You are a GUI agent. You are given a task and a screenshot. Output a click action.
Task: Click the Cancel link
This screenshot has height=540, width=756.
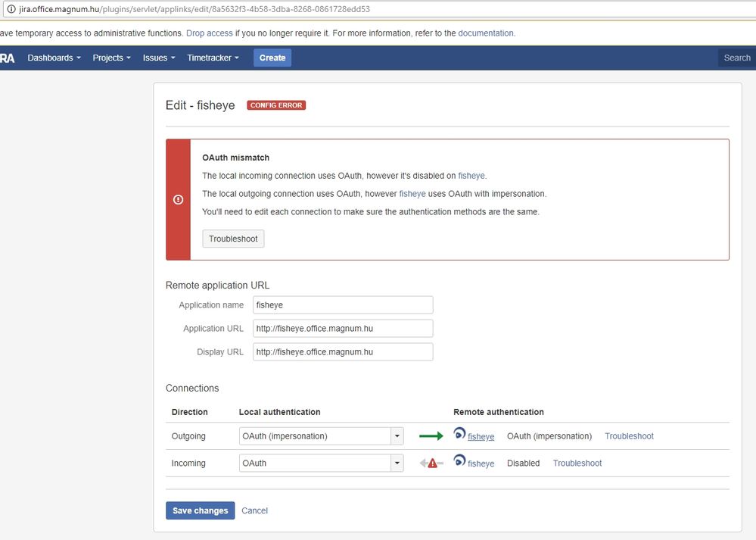click(x=254, y=510)
